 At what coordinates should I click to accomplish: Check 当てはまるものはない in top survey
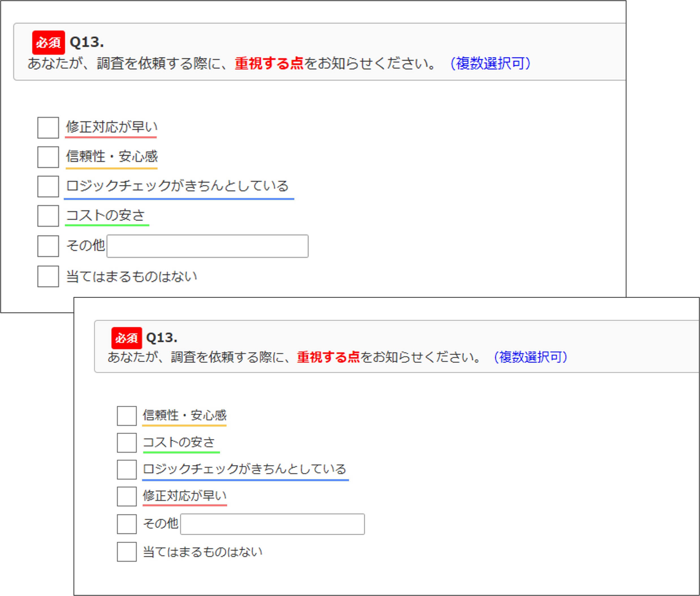48,276
